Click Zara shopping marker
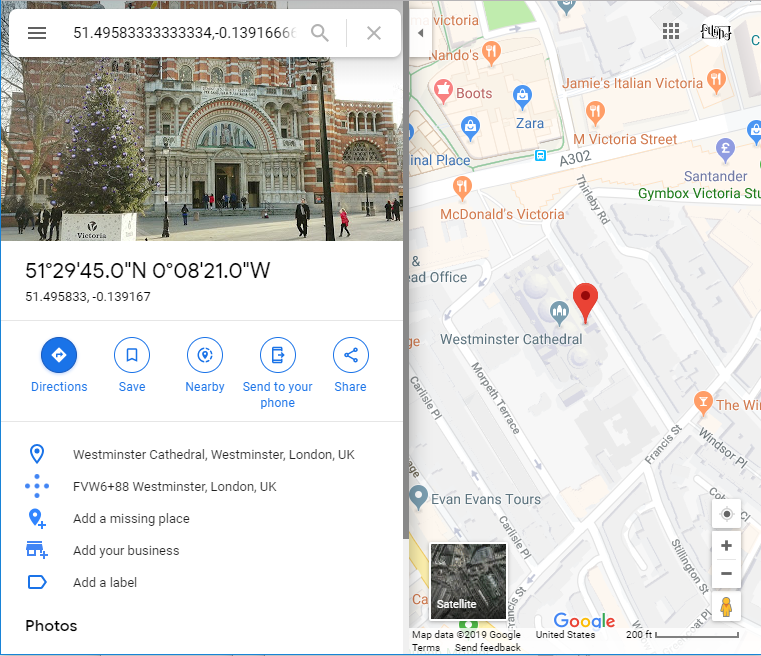Screen dimensions: 761x656 [x=522, y=96]
